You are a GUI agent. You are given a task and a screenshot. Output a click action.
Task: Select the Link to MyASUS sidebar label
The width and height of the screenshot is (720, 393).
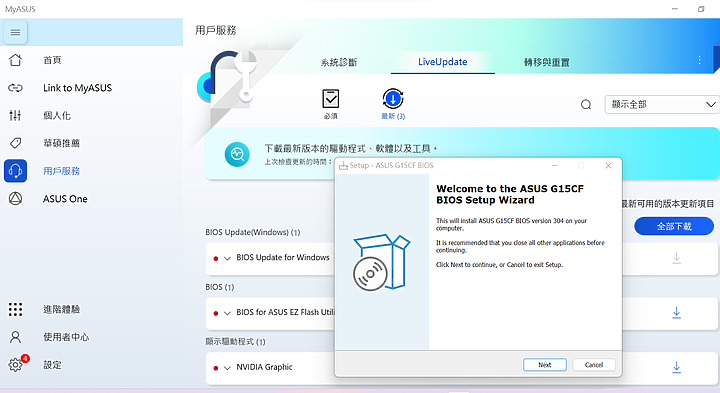tap(77, 88)
